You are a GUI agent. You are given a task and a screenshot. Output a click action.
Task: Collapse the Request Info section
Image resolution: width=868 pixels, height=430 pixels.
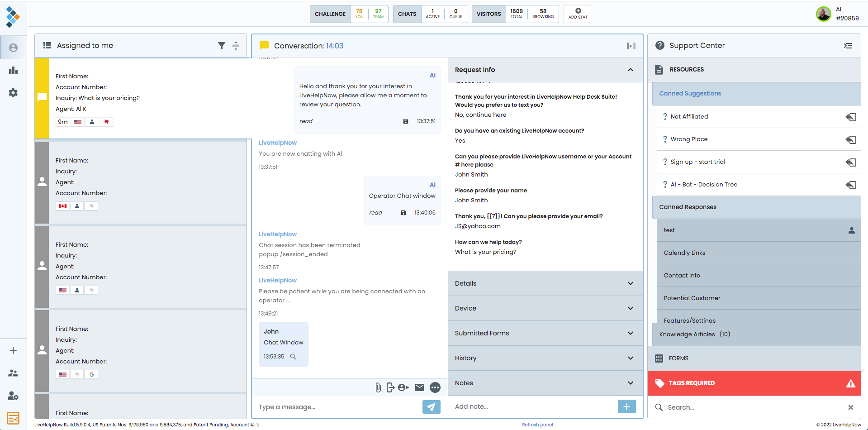tap(630, 70)
